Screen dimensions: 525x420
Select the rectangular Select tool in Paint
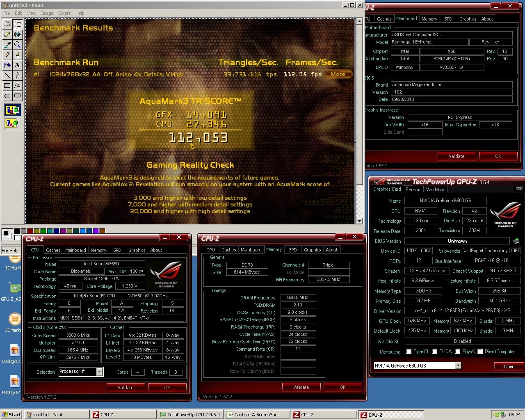pos(18,24)
